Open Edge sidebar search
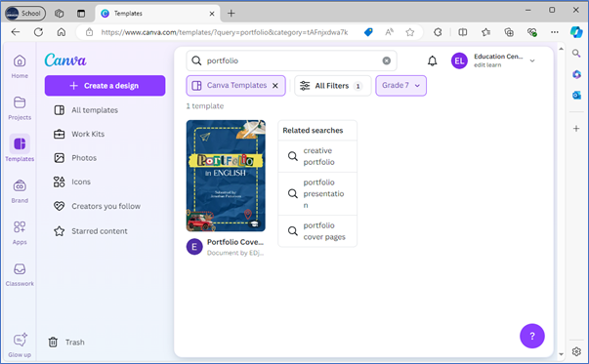The height and width of the screenshot is (364, 589). pyautogui.click(x=576, y=54)
